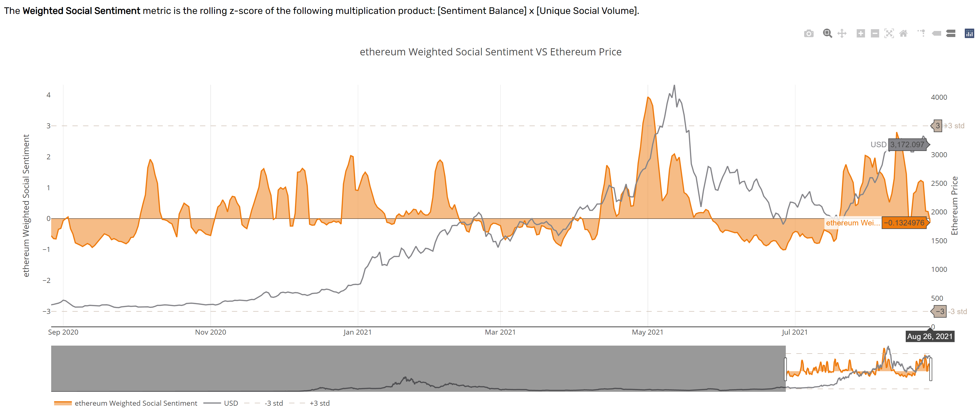Activate the Pan arrows tool
980x412 pixels.
[842, 34]
